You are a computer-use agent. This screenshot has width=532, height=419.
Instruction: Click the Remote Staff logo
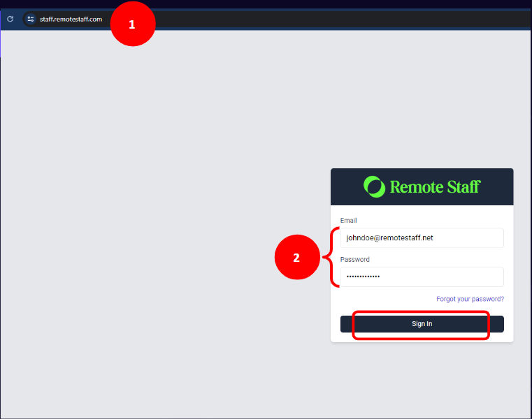pyautogui.click(x=422, y=186)
